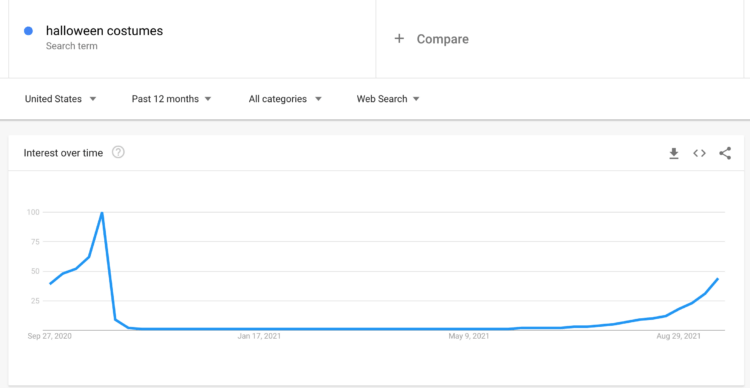This screenshot has width=750, height=388.
Task: Click the Search term subtitle label
Action: coord(72,46)
